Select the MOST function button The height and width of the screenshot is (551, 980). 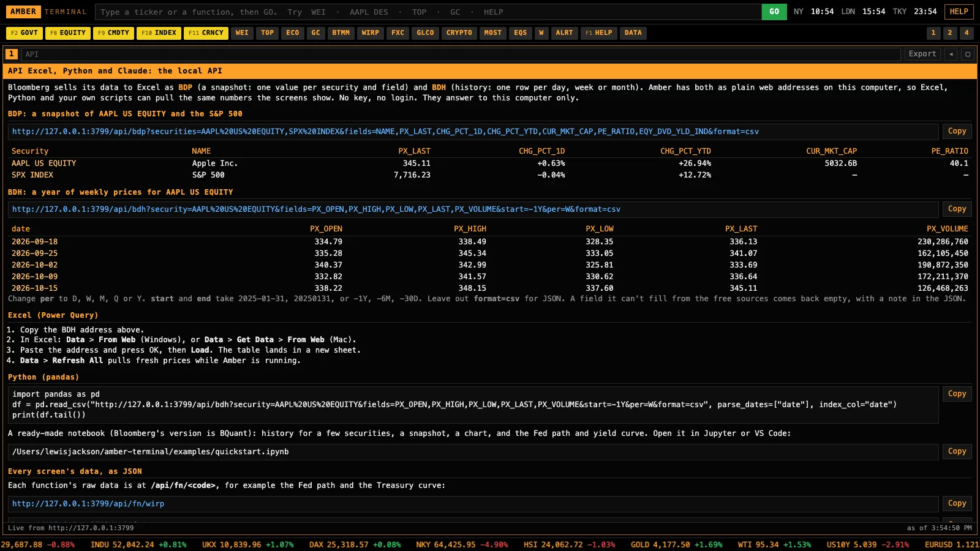(x=493, y=33)
